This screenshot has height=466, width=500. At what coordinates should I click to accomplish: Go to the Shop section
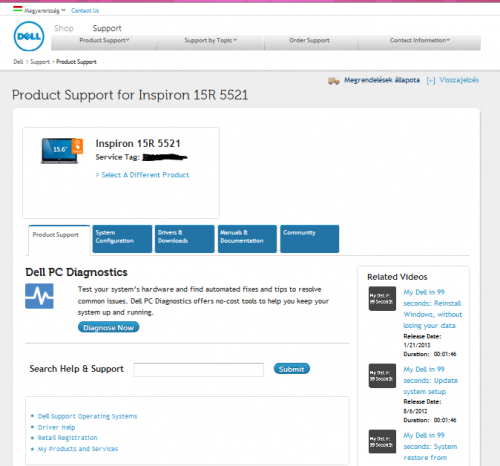point(64,28)
